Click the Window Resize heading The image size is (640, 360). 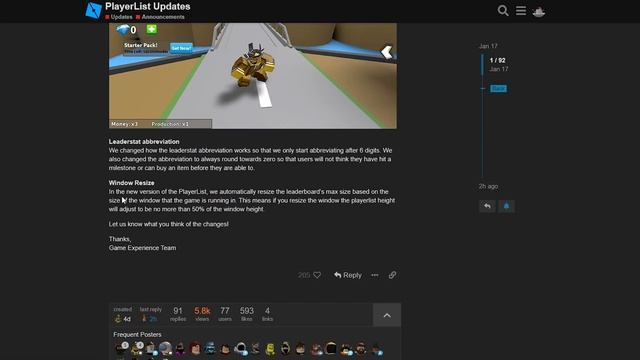point(131,183)
